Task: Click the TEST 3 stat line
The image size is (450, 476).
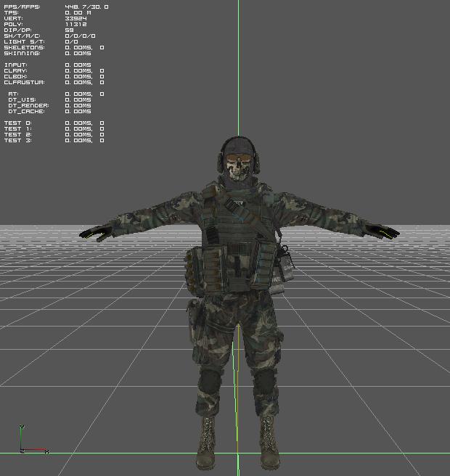Action: click(x=54, y=140)
